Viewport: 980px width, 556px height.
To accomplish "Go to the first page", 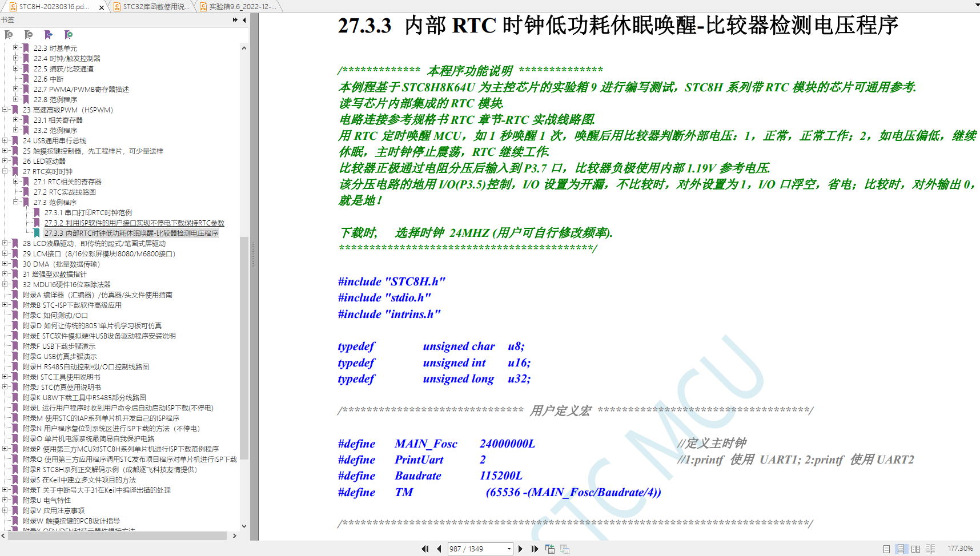I will pos(425,549).
